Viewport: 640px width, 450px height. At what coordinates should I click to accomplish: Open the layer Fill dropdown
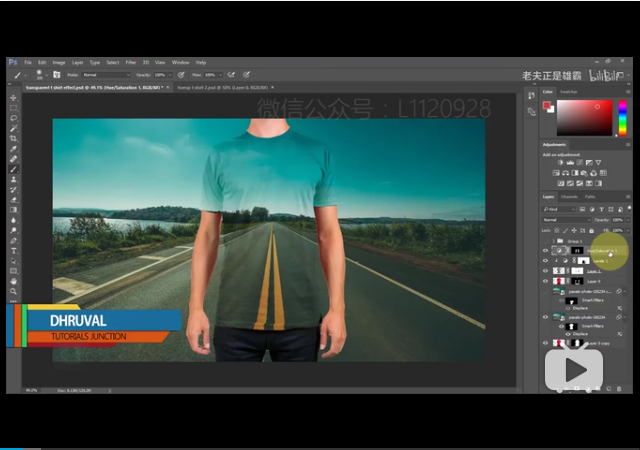628,231
